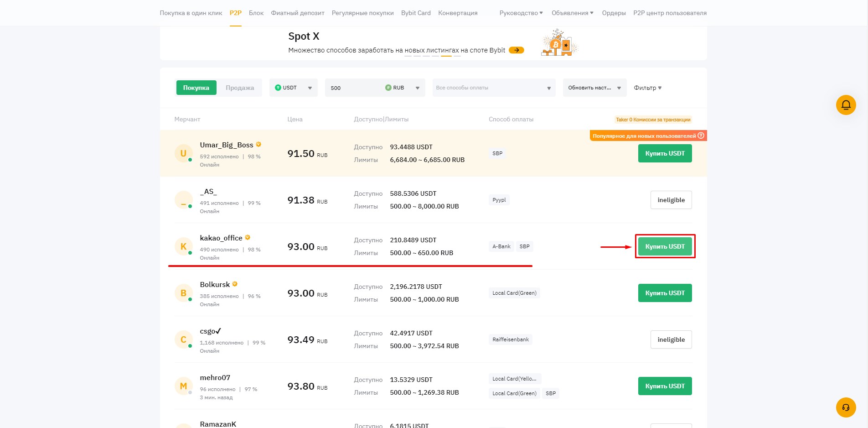Click the help icon on popular-for-new-users tag
The image size is (868, 428).
[701, 136]
